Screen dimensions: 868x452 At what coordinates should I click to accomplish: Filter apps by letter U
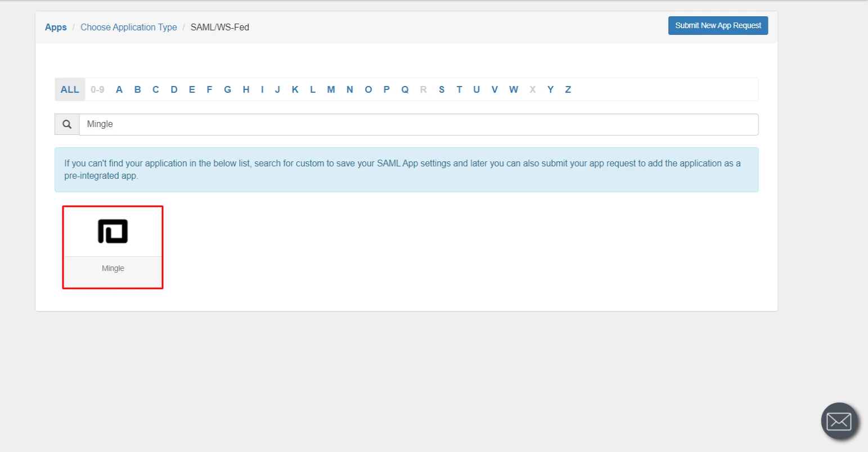click(x=477, y=89)
